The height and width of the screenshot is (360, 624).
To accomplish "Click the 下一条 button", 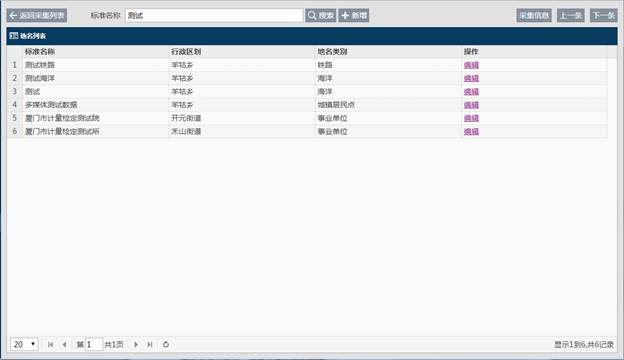I will (604, 16).
